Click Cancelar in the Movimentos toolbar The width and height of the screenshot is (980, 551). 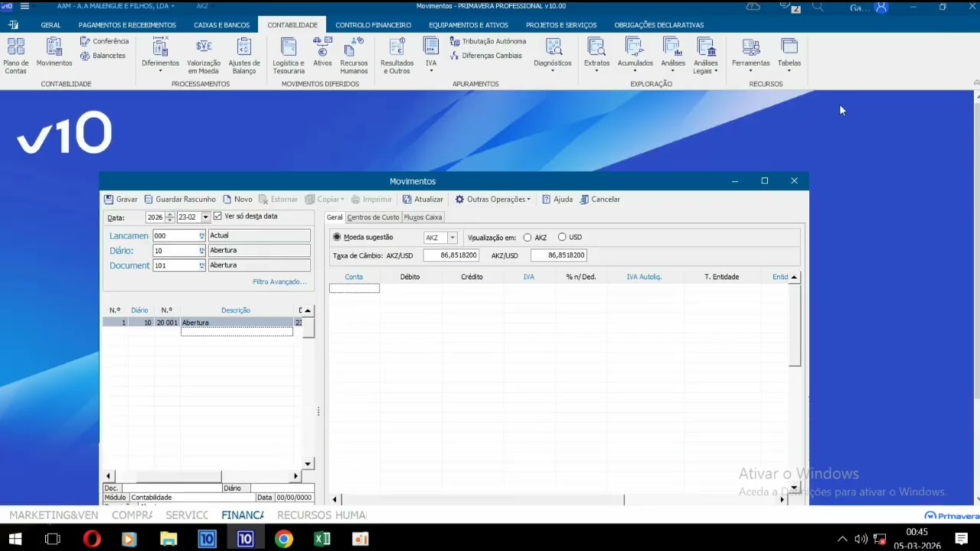pyautogui.click(x=599, y=200)
